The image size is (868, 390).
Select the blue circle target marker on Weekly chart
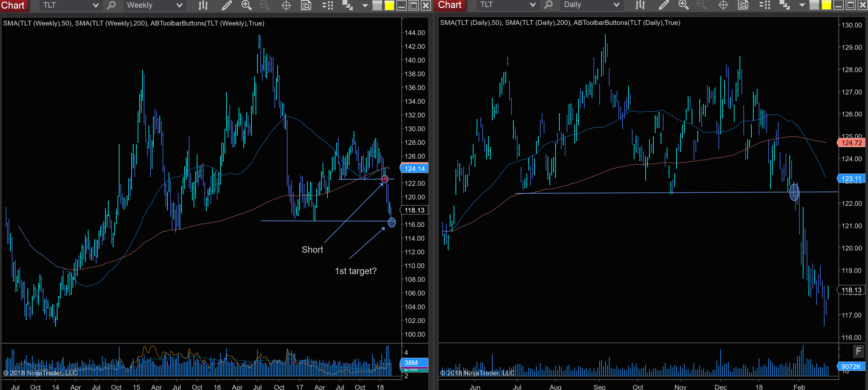click(x=392, y=222)
